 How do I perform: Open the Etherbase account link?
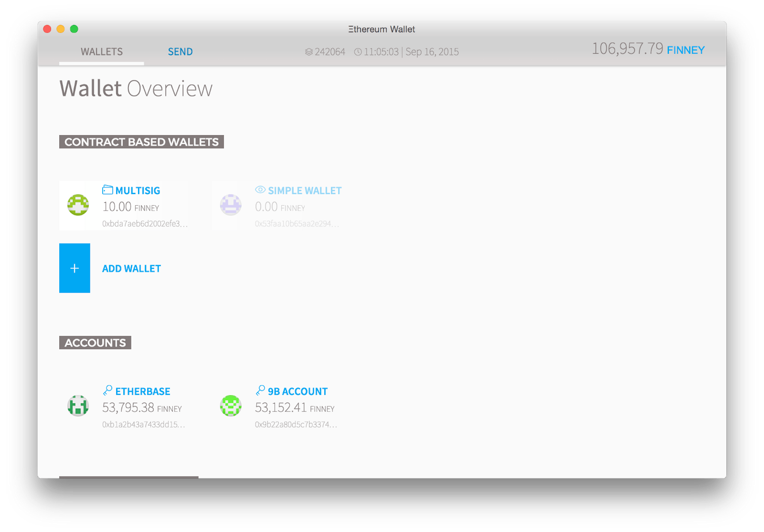[142, 391]
